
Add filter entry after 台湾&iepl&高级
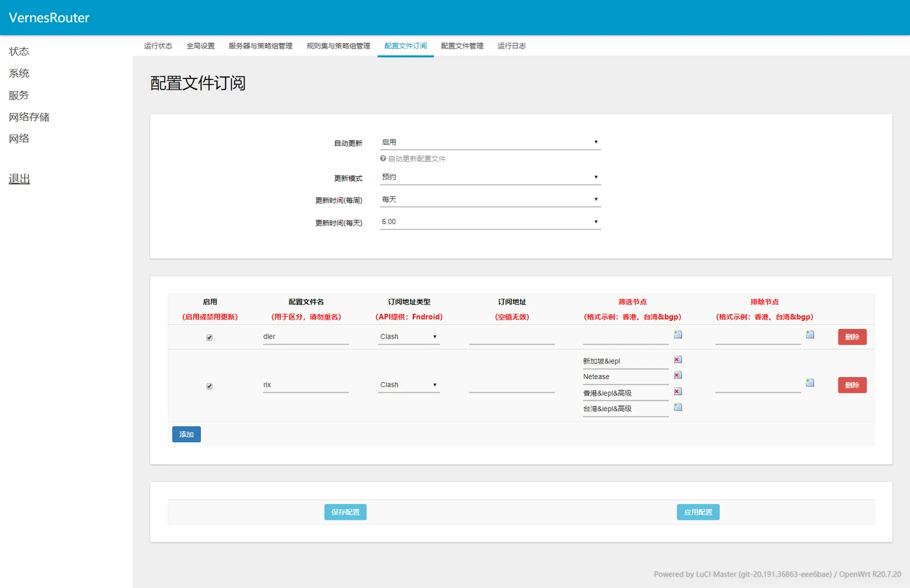point(677,407)
